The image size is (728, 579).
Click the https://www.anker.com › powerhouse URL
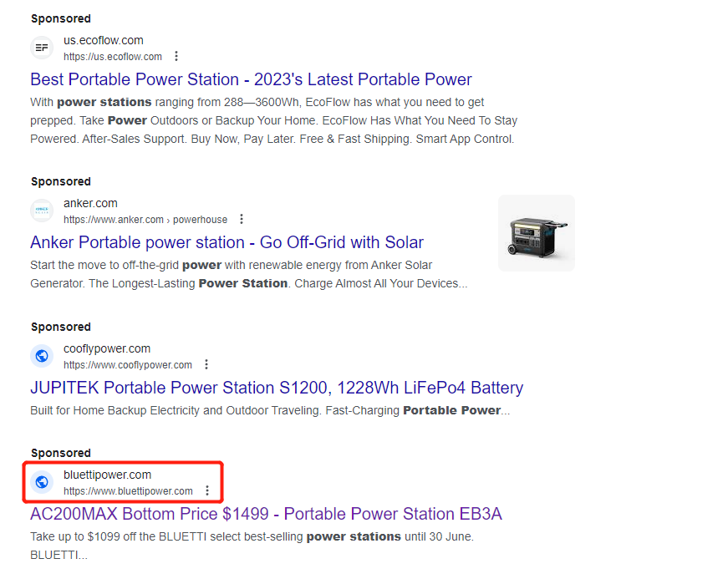145,220
